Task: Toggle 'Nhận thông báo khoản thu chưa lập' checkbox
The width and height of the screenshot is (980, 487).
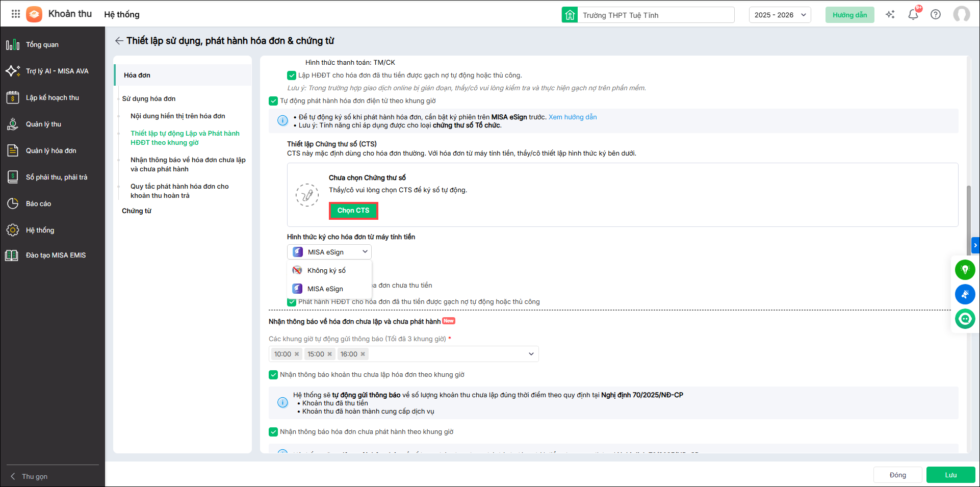Action: 273,375
